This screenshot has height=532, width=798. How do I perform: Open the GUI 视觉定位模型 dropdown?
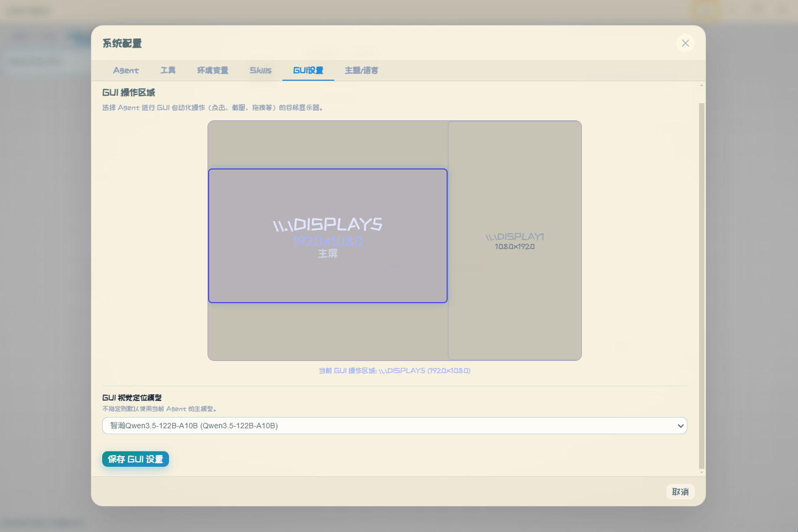394,426
